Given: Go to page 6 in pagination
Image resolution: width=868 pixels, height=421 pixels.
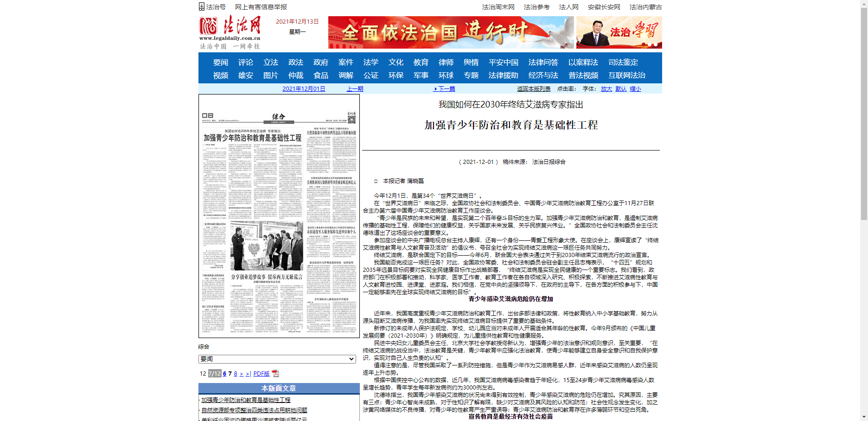Looking at the screenshot, I should [224, 374].
